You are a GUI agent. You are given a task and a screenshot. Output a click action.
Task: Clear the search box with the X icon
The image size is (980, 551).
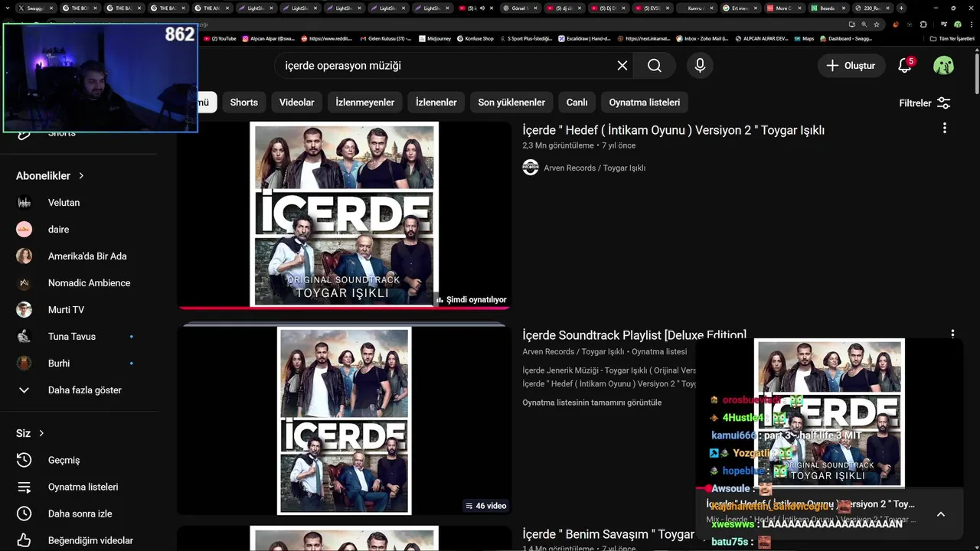pos(622,66)
